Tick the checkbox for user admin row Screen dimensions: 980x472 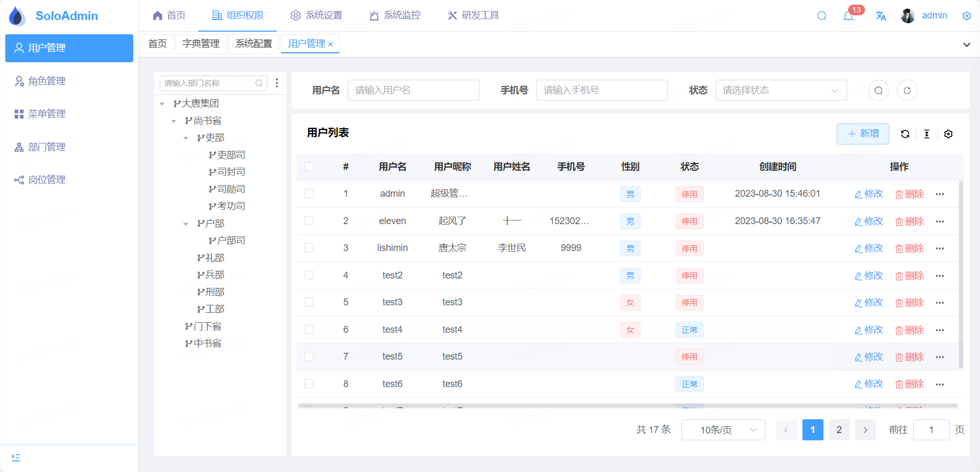click(x=309, y=194)
